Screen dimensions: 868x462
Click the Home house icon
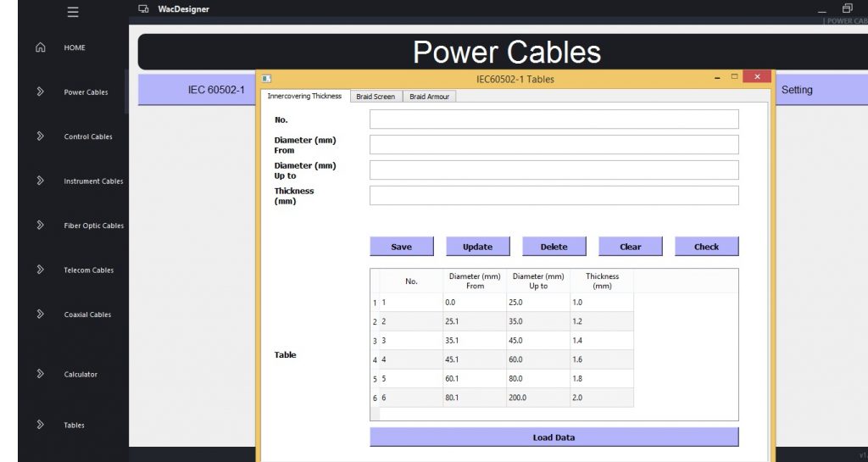click(x=40, y=47)
